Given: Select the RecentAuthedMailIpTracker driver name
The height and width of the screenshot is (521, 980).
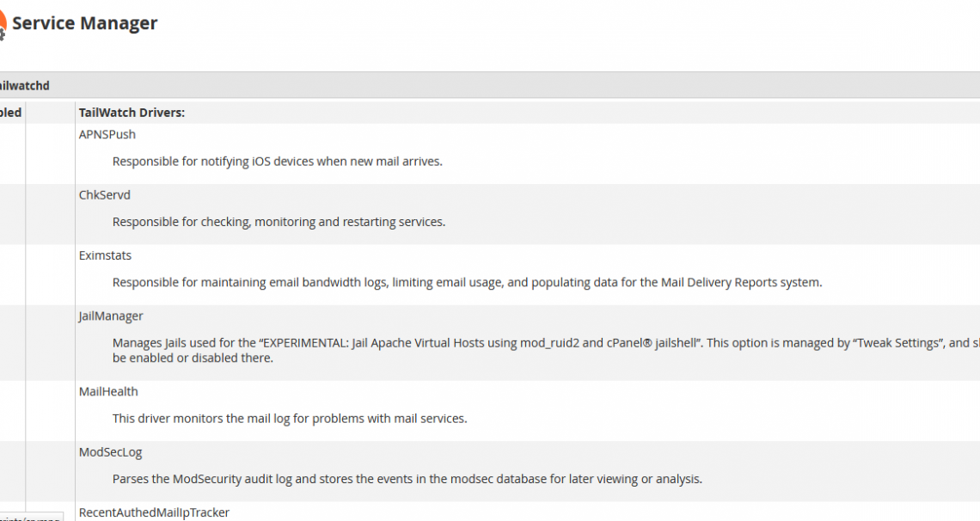Looking at the screenshot, I should point(154,512).
